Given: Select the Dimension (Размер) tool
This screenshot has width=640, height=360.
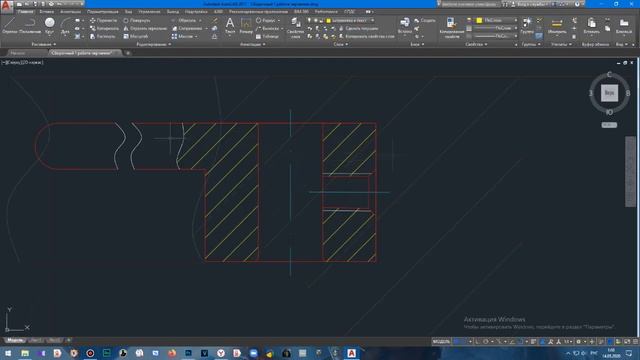Looking at the screenshot, I should (x=246, y=25).
